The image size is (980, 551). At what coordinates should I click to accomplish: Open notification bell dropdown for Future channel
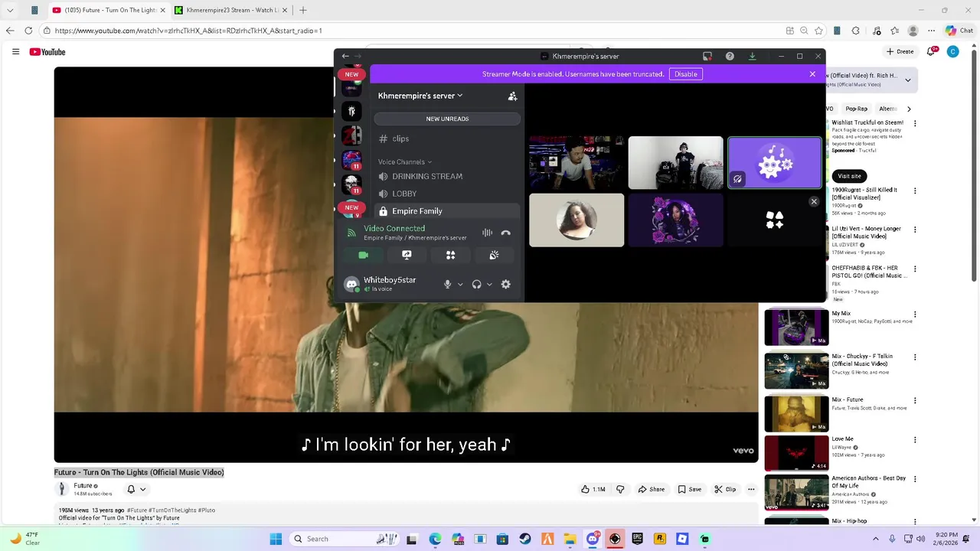click(136, 489)
